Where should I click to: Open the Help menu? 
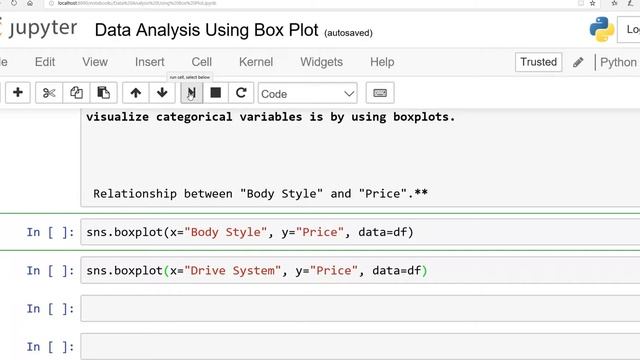[x=382, y=62]
